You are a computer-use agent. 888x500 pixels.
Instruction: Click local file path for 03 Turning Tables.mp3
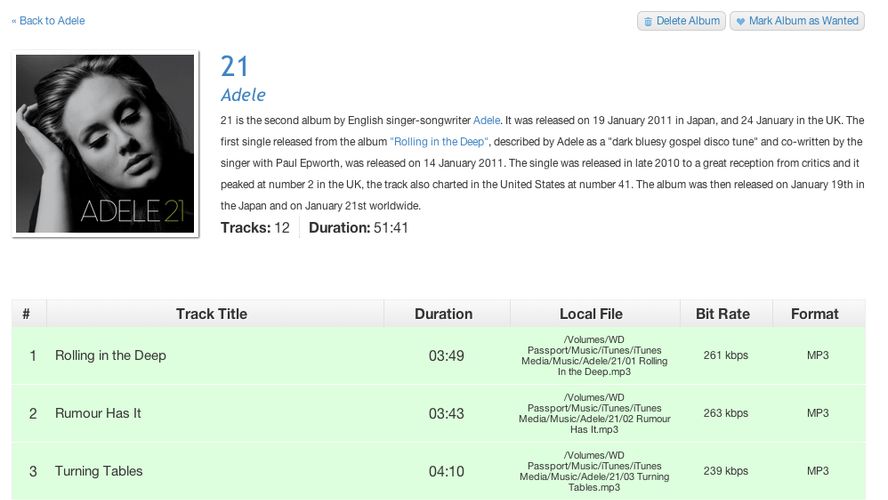coord(594,471)
